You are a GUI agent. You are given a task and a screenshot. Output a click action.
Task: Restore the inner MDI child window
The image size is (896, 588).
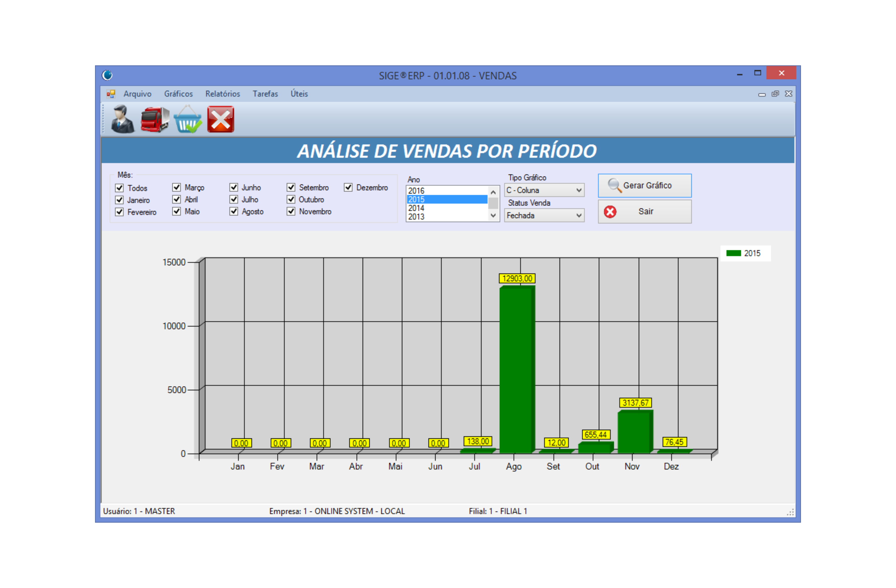click(775, 94)
